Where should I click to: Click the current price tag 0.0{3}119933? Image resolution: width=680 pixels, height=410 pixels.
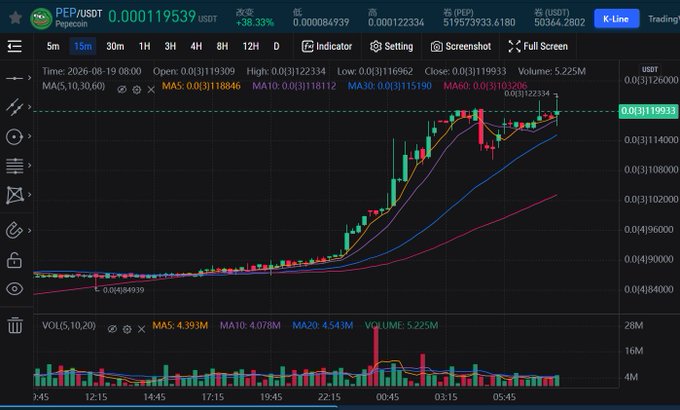click(x=648, y=111)
